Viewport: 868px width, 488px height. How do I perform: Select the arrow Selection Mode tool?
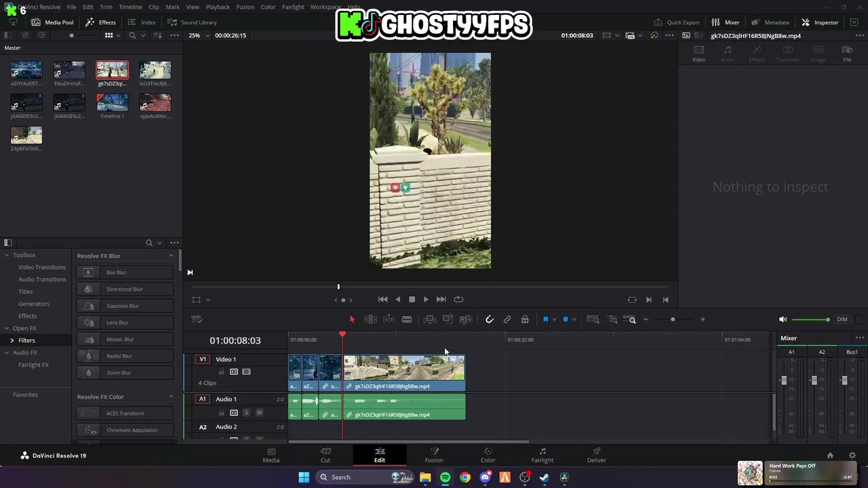[x=352, y=319]
